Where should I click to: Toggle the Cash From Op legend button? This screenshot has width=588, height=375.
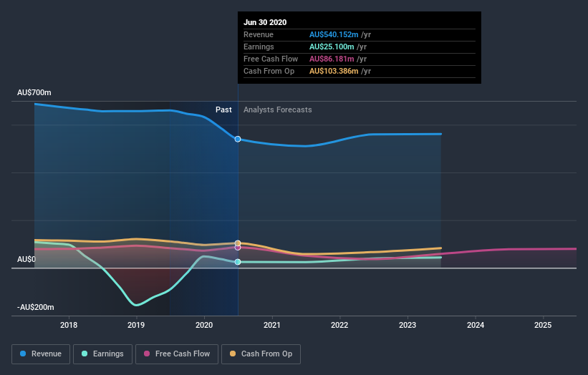261,354
